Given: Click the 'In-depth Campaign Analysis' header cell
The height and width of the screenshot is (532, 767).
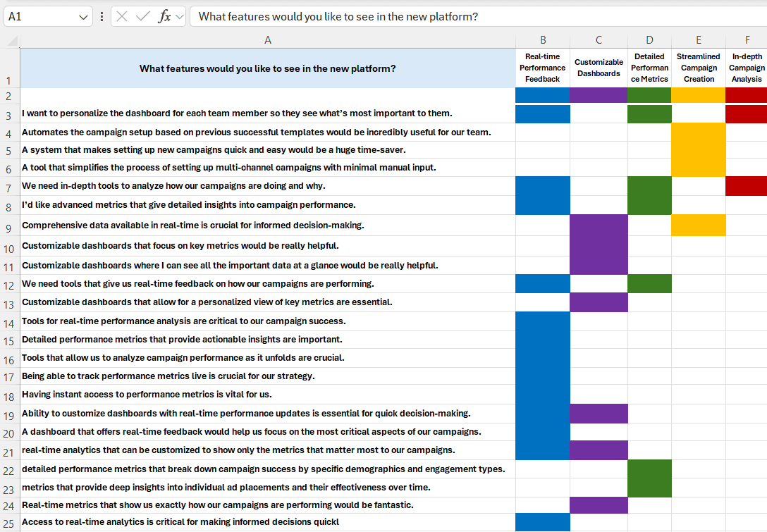Looking at the screenshot, I should point(747,68).
